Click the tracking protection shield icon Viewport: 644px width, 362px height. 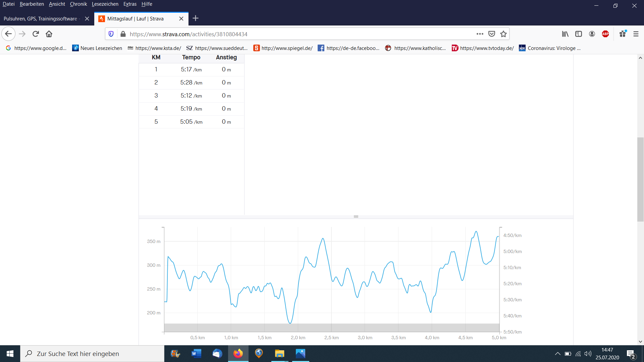pos(111,34)
